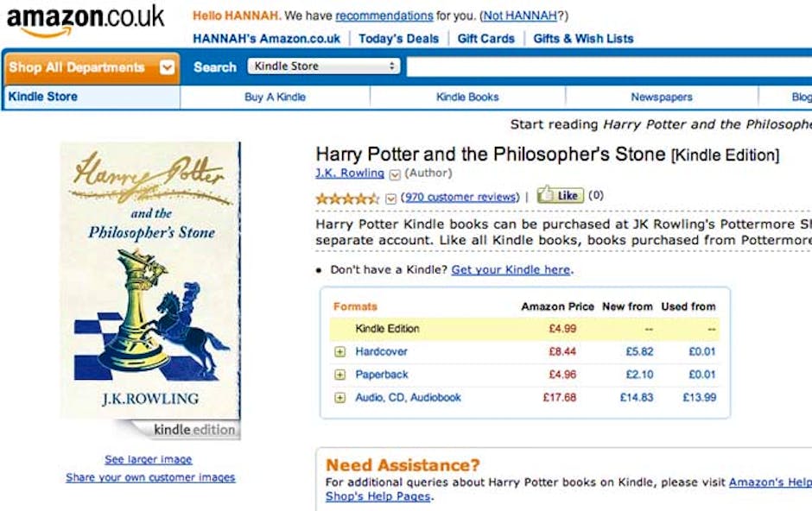Open the rating breakdown arrow beside stars
This screenshot has width=812, height=511.
click(x=390, y=199)
